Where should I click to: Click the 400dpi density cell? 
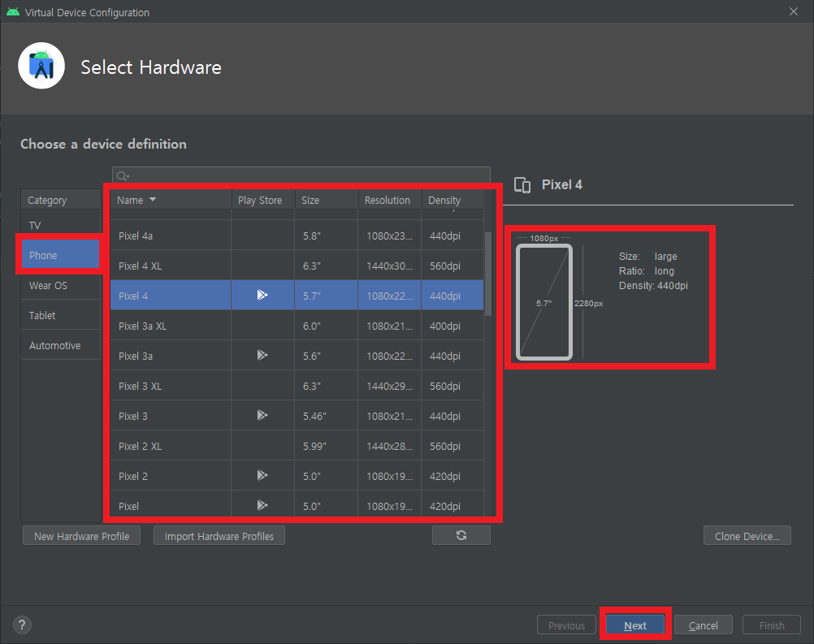[x=452, y=326]
